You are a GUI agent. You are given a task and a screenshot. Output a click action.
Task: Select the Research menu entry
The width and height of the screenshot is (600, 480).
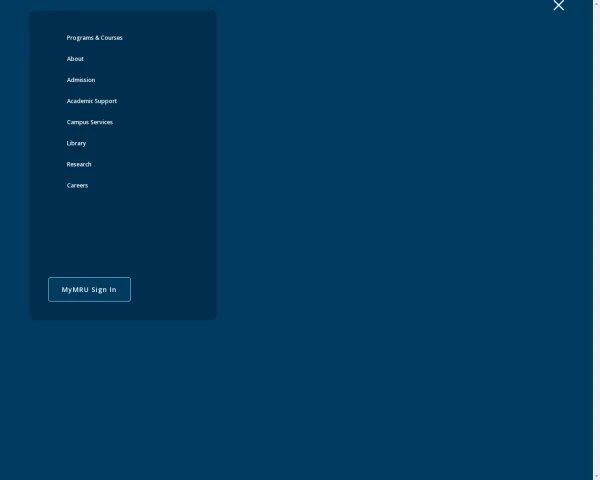79,164
